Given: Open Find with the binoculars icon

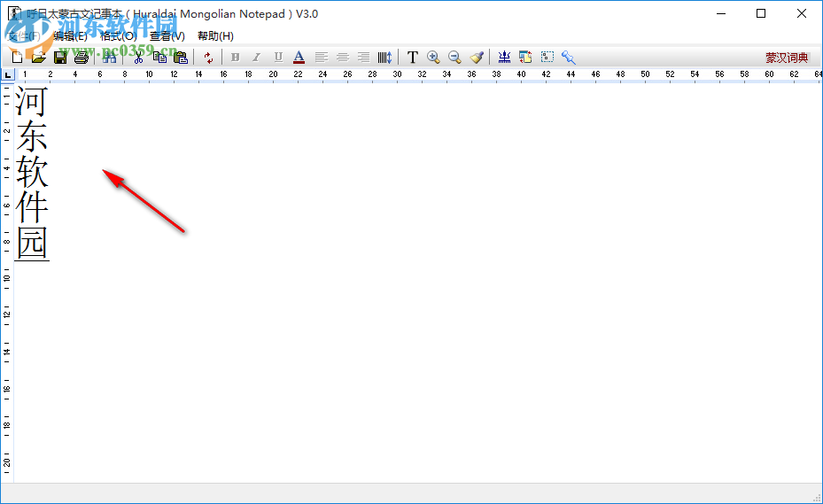Looking at the screenshot, I should [x=109, y=58].
